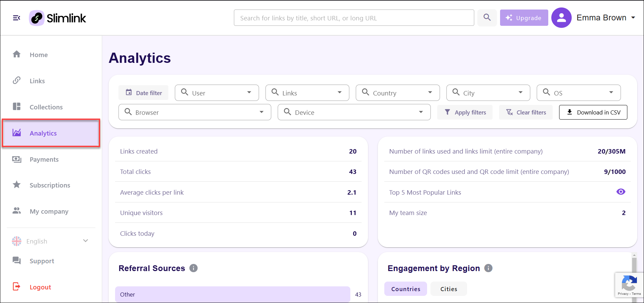Click the info icon beside Engagement by Region
Viewport: 644px width, 303px height.
pyautogui.click(x=488, y=268)
